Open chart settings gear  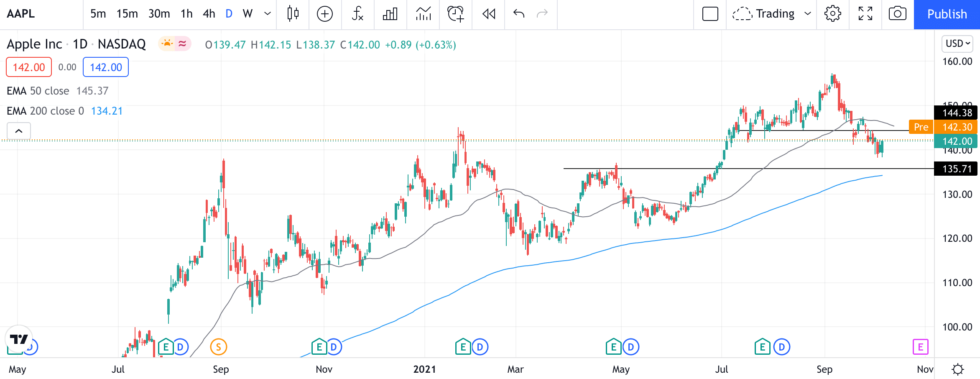[832, 14]
